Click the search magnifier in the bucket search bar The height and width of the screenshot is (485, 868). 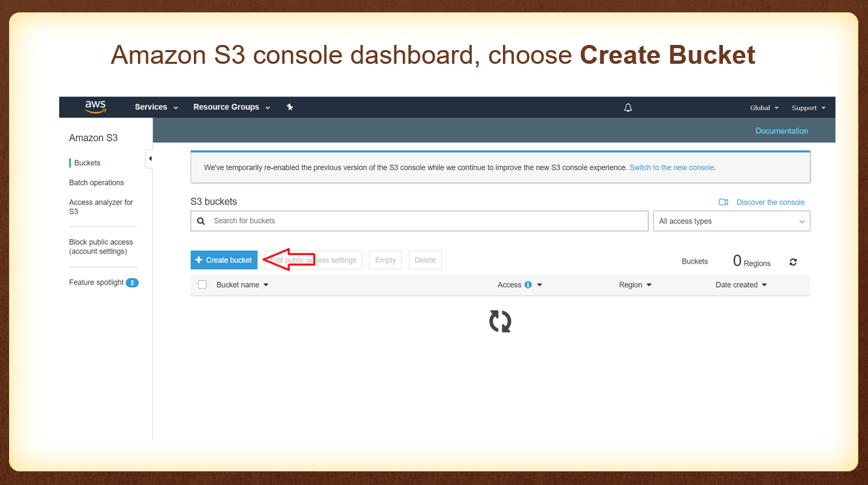point(200,221)
